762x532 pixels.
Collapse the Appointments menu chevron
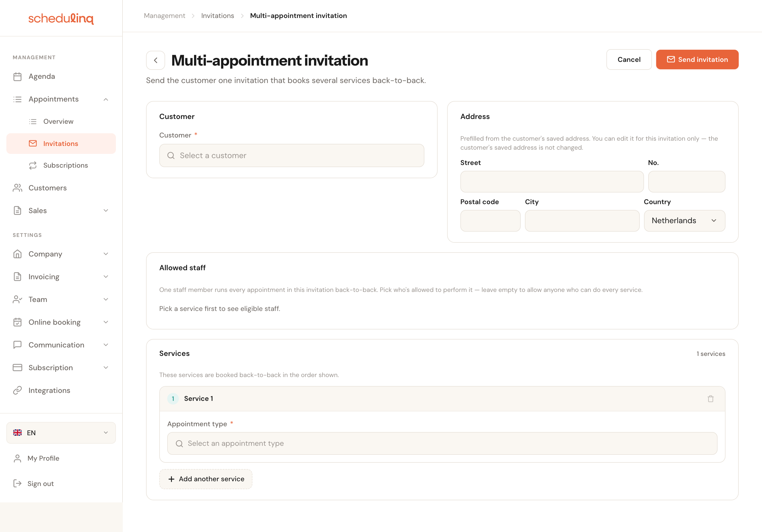click(x=106, y=99)
